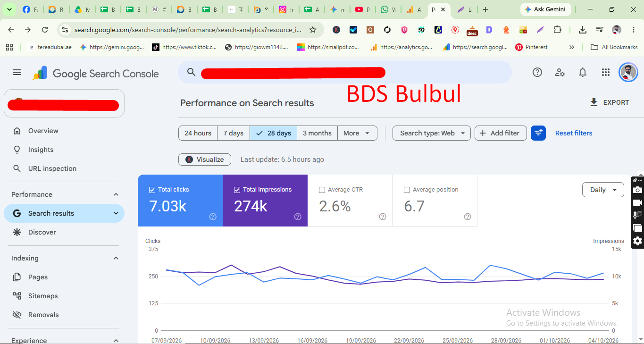Open the Pinterest bookmark
Image resolution: width=644 pixels, height=344 pixels.
(532, 47)
